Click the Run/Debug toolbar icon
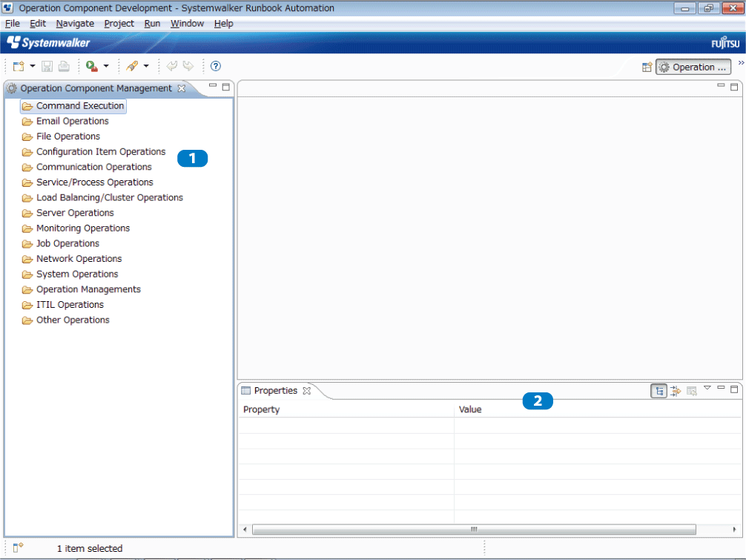This screenshot has width=746, height=560. tap(91, 66)
